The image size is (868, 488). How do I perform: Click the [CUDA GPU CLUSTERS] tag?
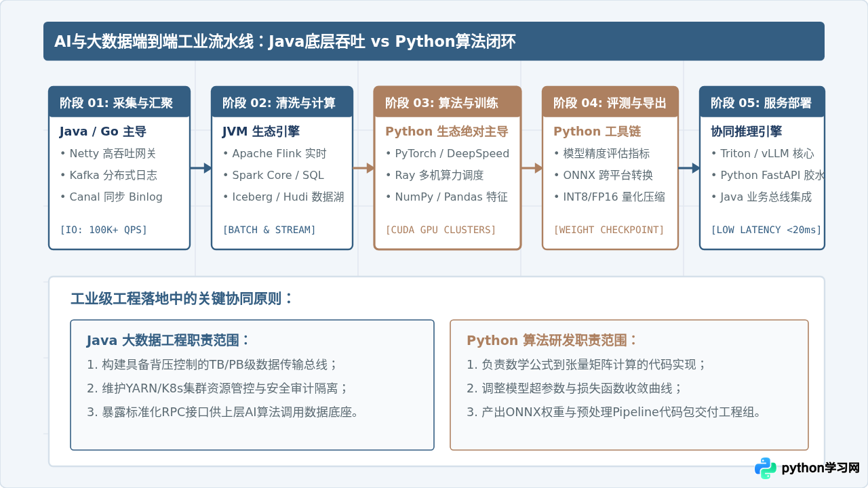[x=441, y=230]
